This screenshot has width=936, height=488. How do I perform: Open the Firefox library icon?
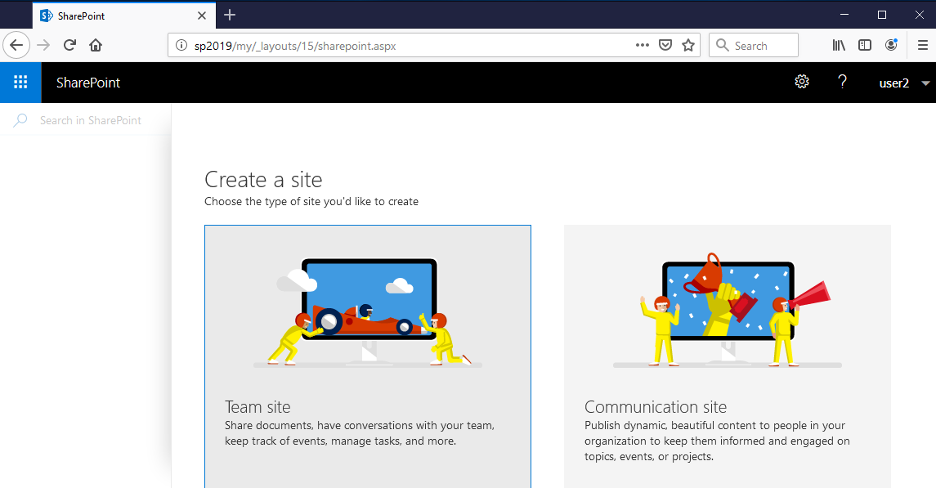(x=839, y=45)
